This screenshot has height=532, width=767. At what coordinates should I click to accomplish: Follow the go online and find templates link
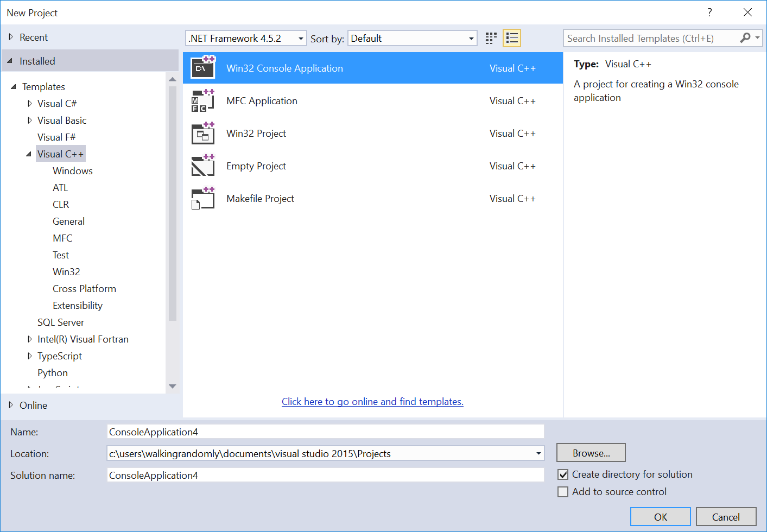[x=372, y=401]
